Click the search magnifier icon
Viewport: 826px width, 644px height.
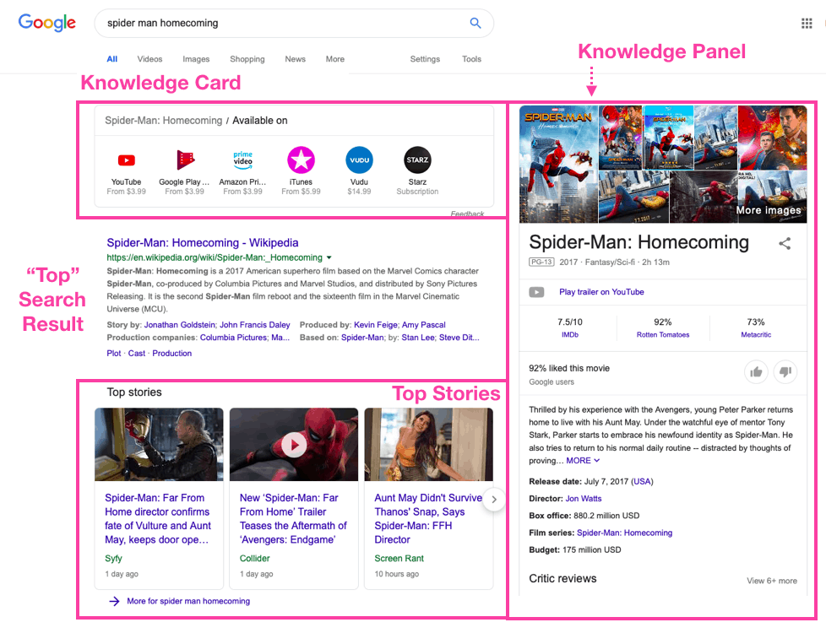point(475,24)
